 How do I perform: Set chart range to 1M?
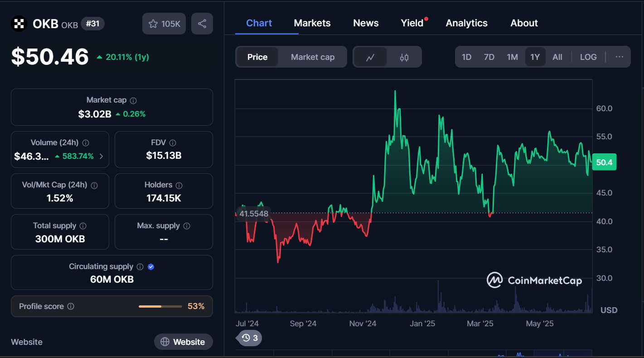[512, 57]
